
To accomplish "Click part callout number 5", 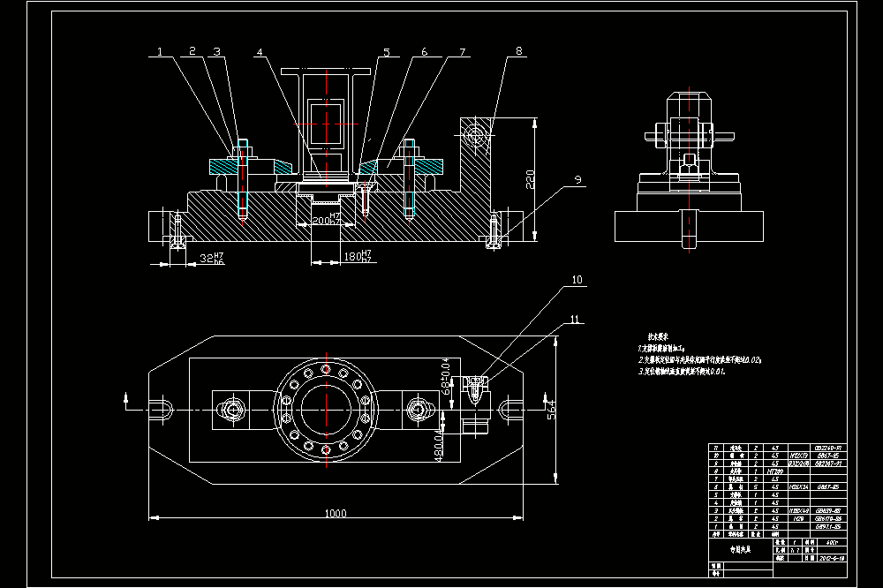I will point(387,52).
